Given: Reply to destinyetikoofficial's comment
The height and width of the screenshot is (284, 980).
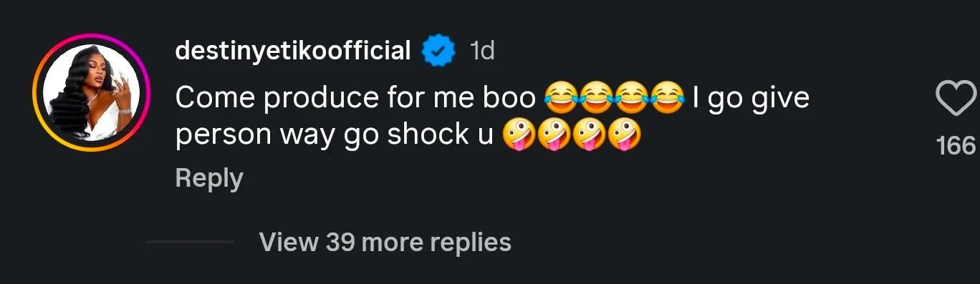Looking at the screenshot, I should point(209,179).
